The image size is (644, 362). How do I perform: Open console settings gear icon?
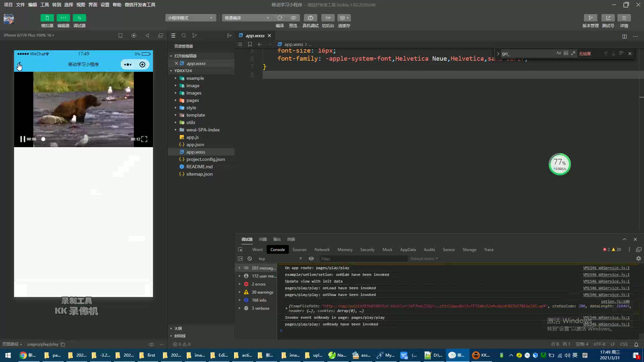coord(638,259)
